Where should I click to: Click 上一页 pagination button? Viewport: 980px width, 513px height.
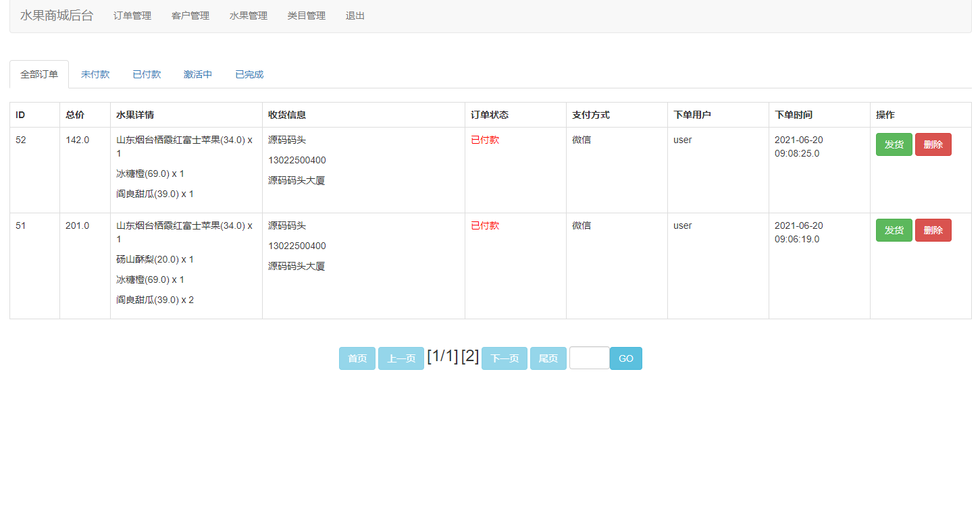[401, 358]
